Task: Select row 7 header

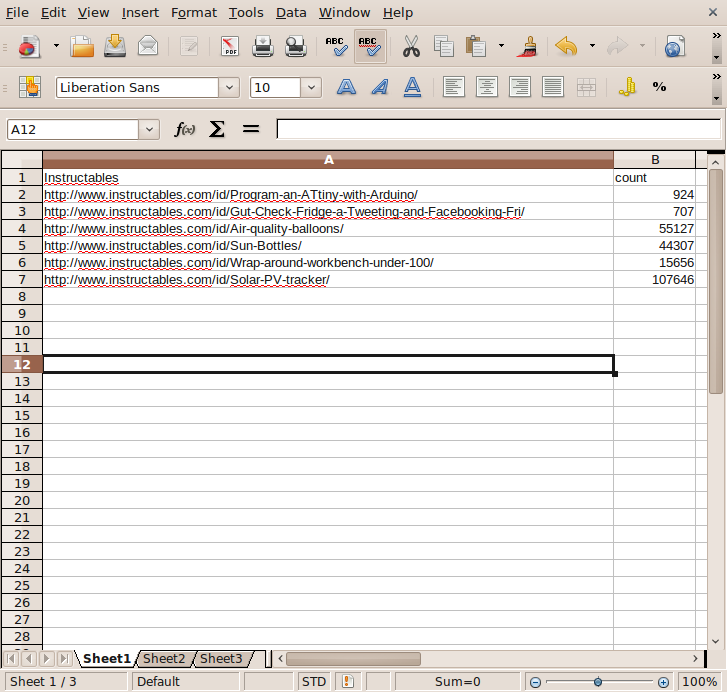Action: (x=22, y=279)
